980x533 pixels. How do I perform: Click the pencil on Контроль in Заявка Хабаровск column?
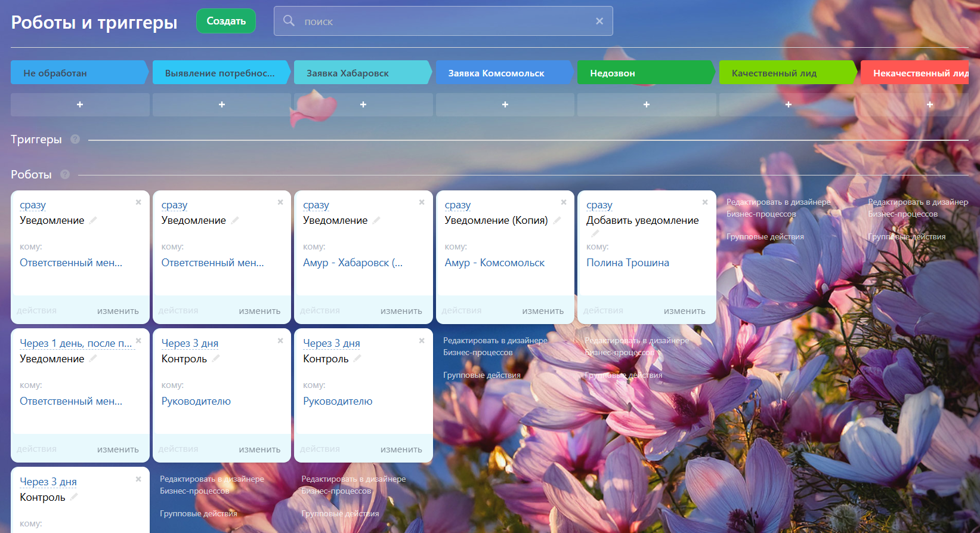coord(357,359)
